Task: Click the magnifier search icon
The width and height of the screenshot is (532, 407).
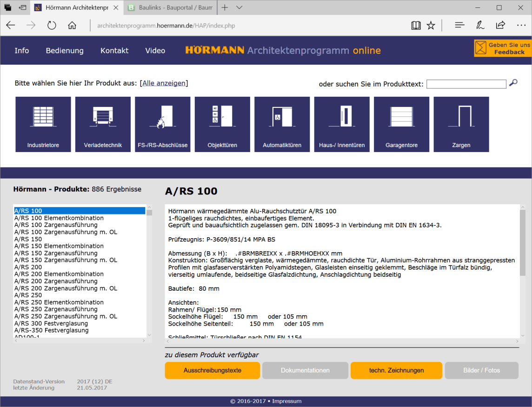Action: [x=513, y=83]
